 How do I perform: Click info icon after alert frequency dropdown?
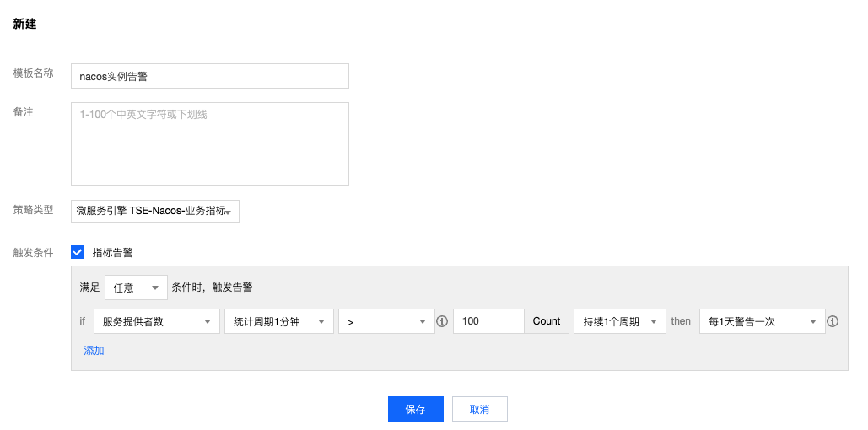[832, 321]
